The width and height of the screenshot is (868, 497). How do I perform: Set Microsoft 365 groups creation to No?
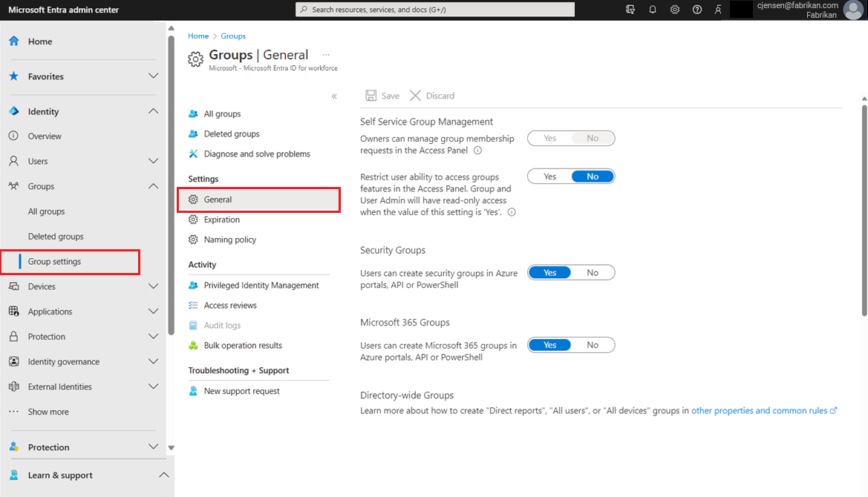(x=593, y=345)
